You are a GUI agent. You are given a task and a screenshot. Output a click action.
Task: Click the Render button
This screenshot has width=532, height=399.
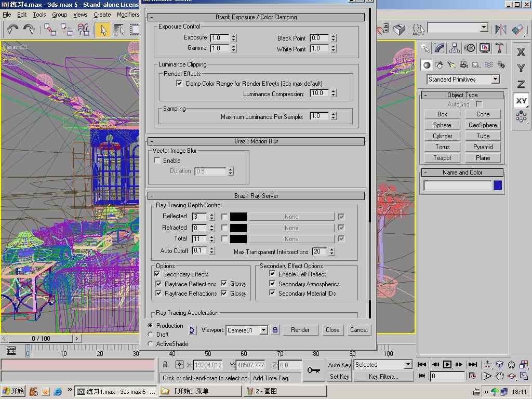pos(300,330)
